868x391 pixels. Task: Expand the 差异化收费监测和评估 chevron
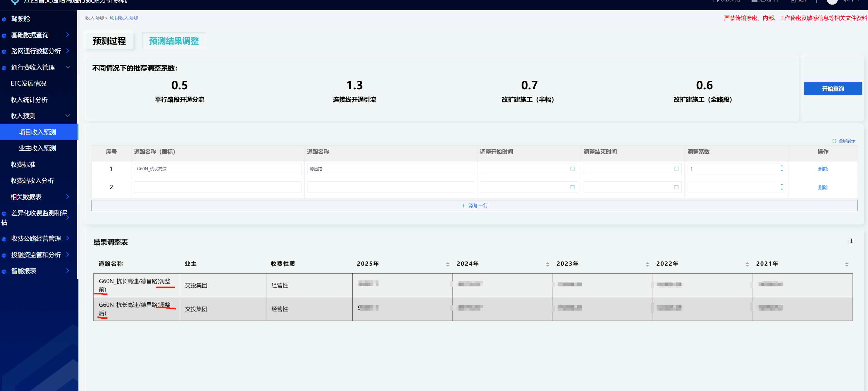[x=68, y=218]
